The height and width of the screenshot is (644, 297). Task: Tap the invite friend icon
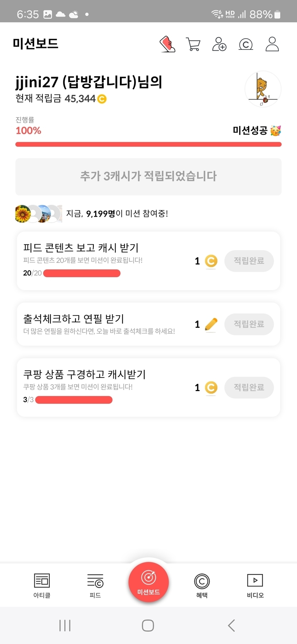(219, 44)
